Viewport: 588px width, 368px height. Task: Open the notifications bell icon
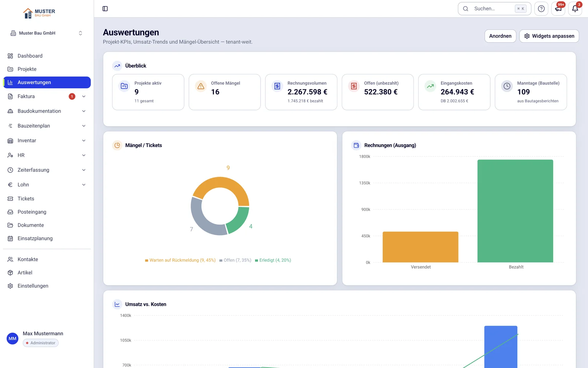[x=575, y=9]
